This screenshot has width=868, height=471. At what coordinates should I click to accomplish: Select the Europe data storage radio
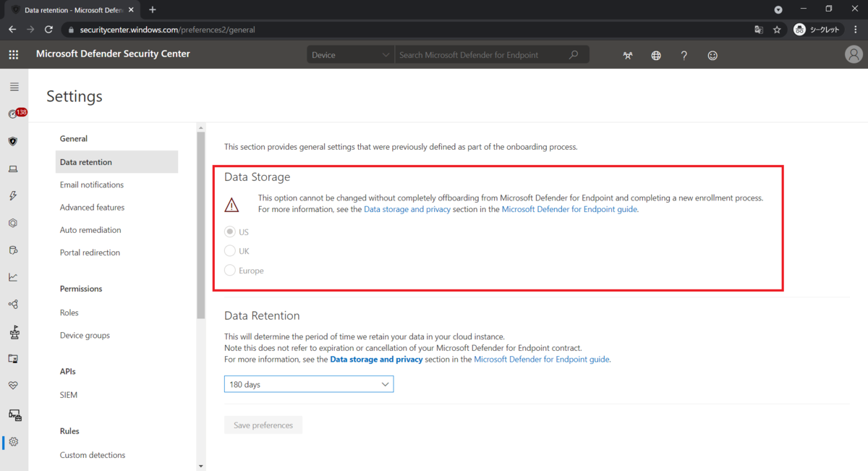click(x=230, y=271)
